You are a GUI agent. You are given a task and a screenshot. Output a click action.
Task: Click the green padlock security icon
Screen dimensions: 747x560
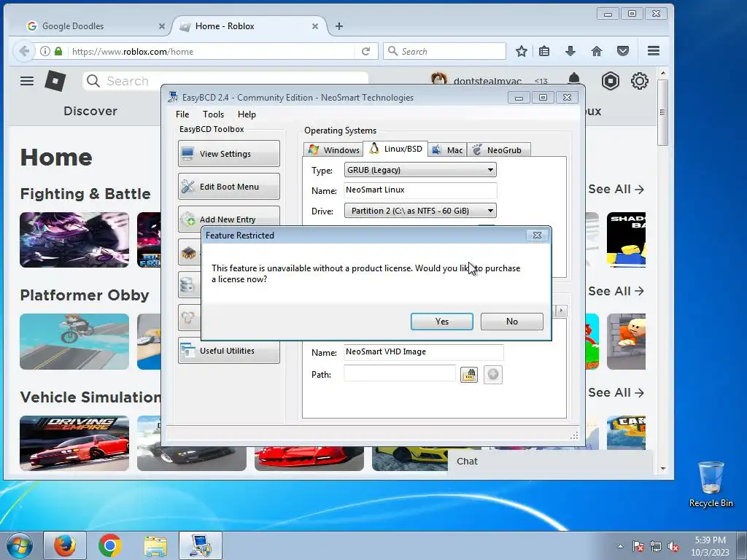pyautogui.click(x=58, y=52)
